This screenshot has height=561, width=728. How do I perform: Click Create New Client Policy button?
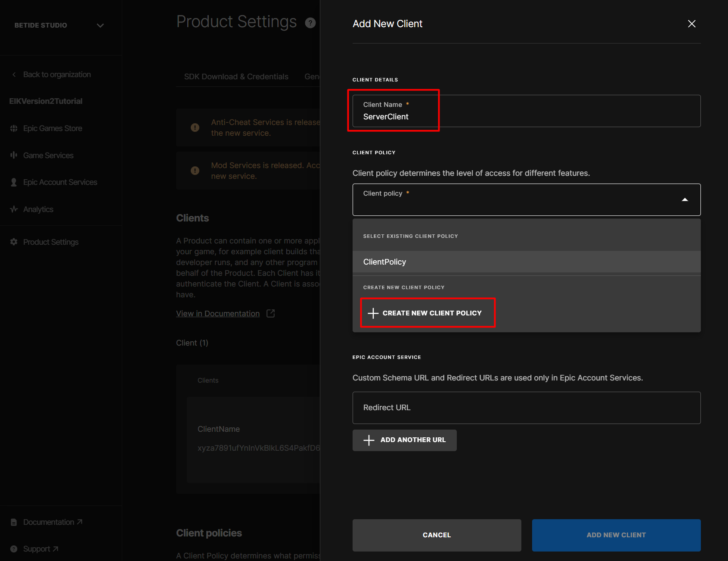(428, 313)
